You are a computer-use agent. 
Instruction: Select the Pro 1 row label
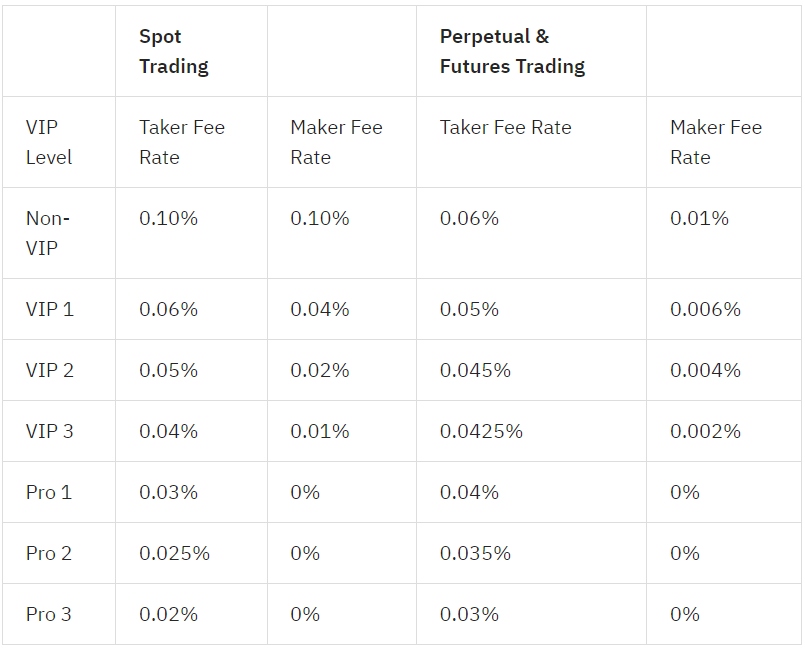49,492
